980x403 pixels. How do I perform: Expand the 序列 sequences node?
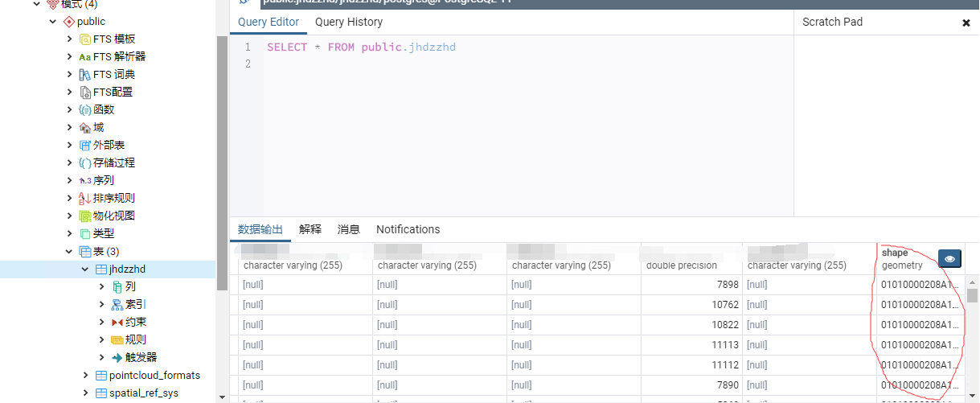tap(69, 181)
